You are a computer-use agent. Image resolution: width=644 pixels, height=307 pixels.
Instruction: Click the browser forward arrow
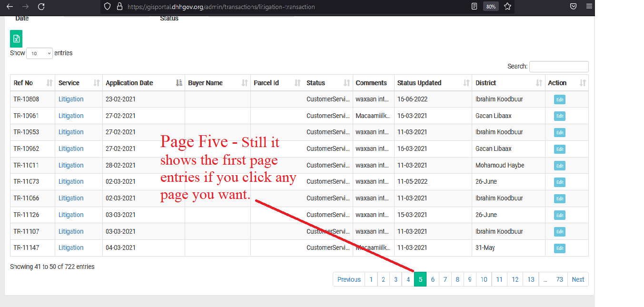coord(25,7)
